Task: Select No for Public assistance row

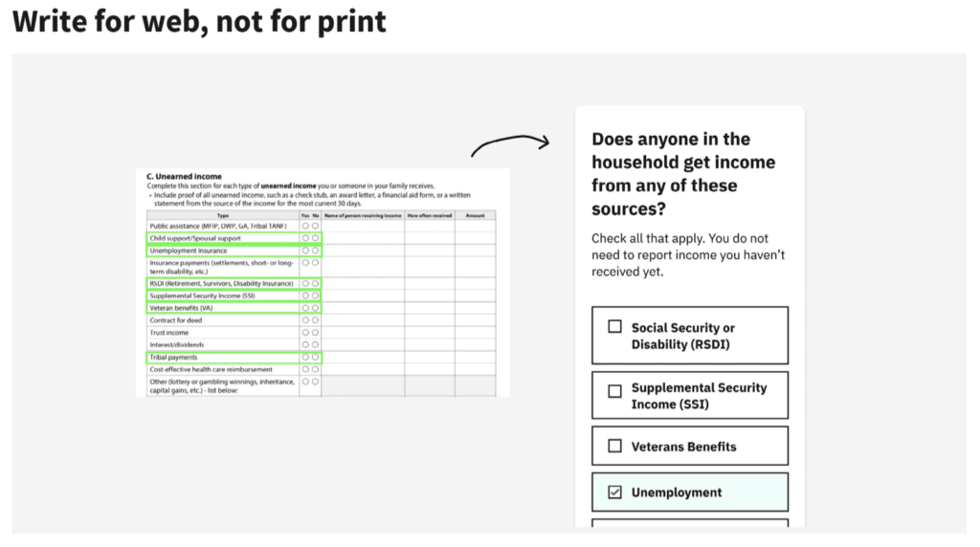Action: click(x=315, y=226)
